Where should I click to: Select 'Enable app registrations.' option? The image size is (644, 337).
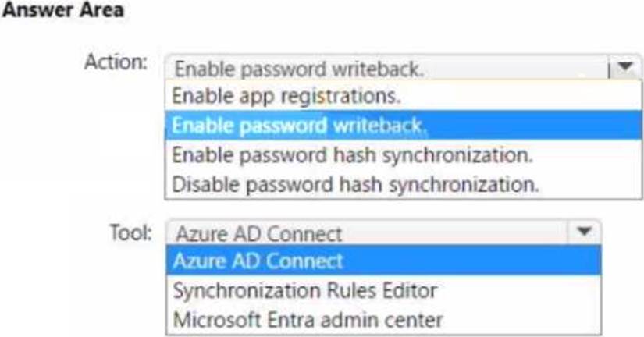click(286, 97)
